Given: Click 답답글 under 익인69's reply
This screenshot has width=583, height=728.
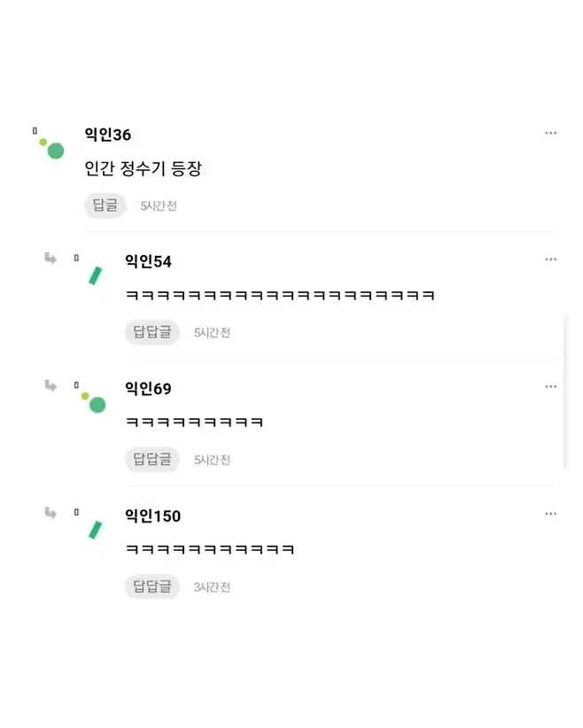Looking at the screenshot, I should (152, 460).
